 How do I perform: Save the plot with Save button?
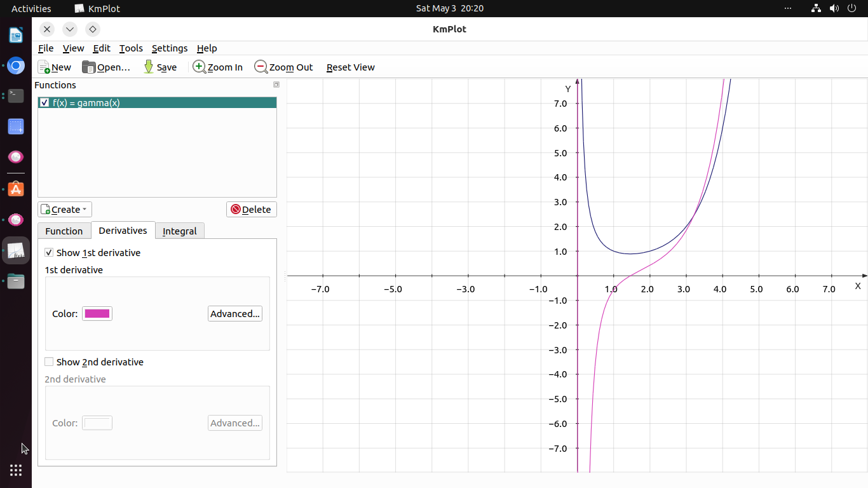[x=160, y=67]
